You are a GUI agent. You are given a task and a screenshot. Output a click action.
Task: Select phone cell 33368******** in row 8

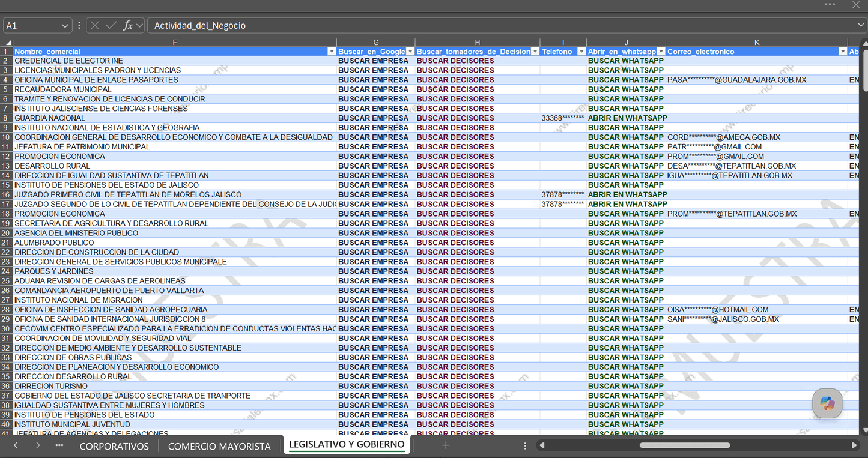(x=563, y=118)
